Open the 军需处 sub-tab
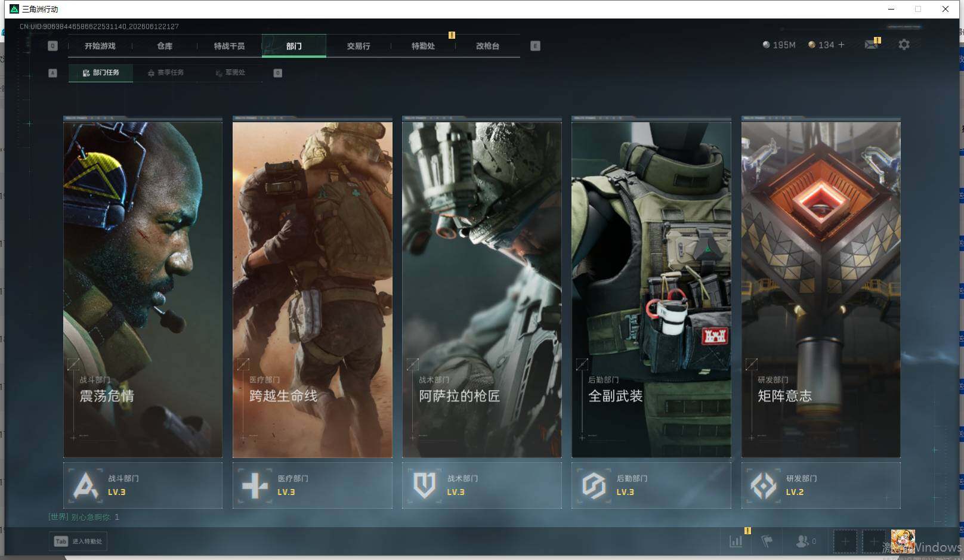 pos(230,73)
